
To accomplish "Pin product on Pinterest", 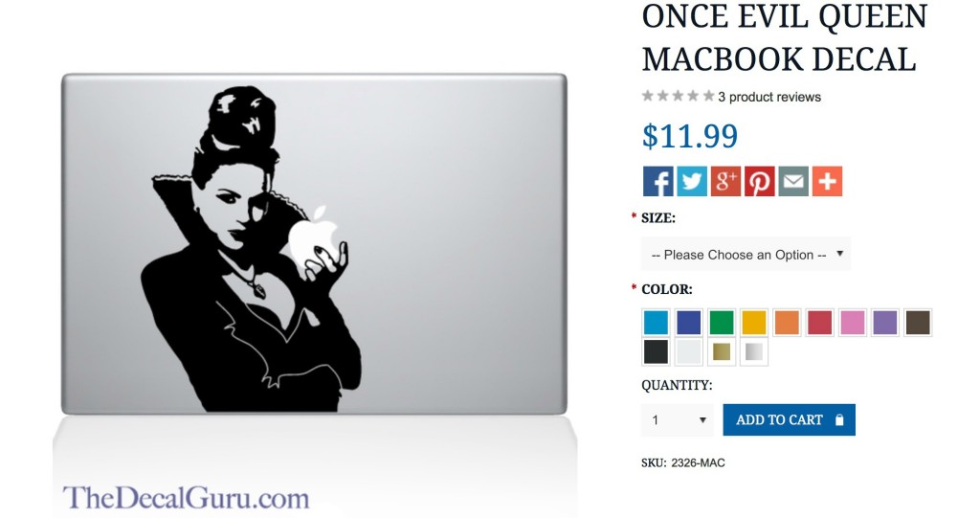I will click(759, 181).
